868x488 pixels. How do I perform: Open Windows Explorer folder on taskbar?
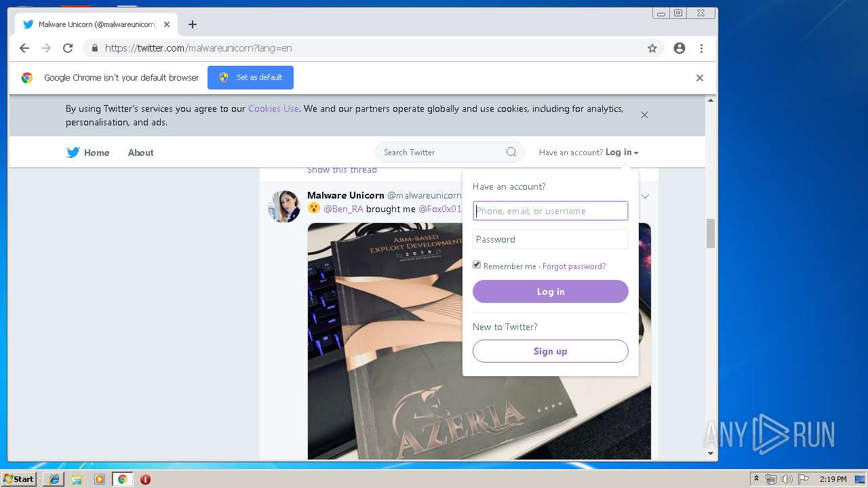pos(77,479)
